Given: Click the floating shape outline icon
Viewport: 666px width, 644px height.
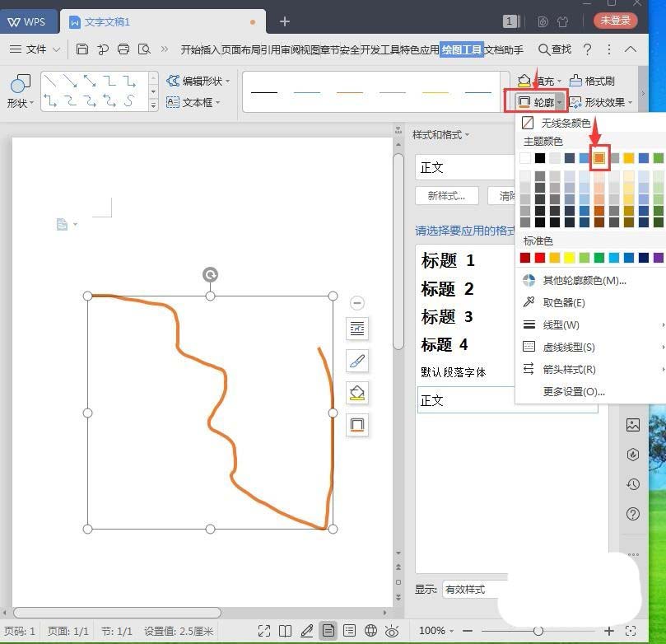Looking at the screenshot, I should (x=357, y=425).
